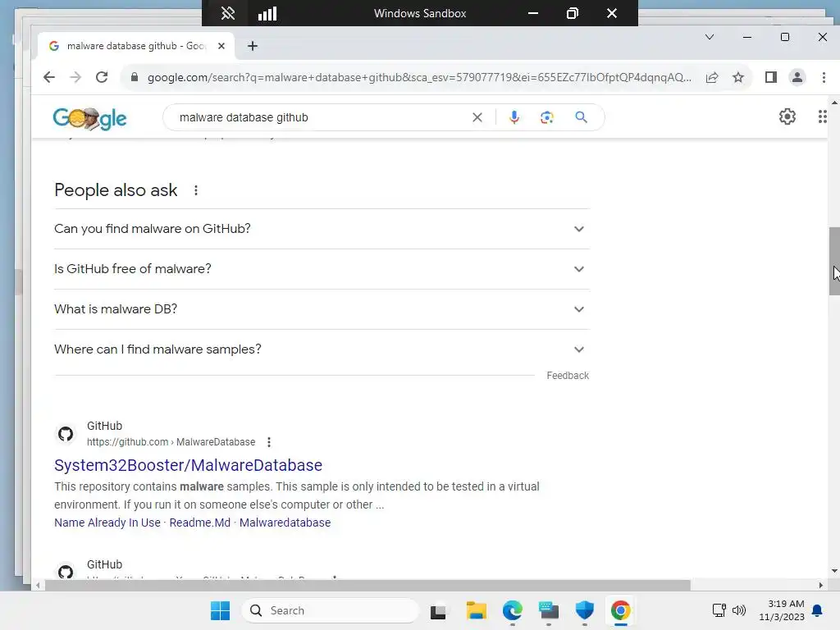Click the scroll right arrow
The width and height of the screenshot is (840, 630).
[820, 586]
